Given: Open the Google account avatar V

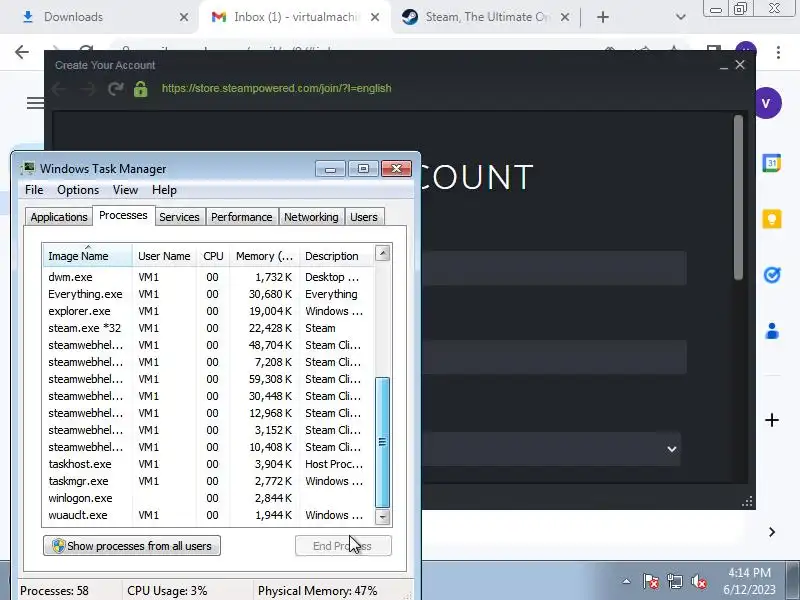Looking at the screenshot, I should point(767,103).
